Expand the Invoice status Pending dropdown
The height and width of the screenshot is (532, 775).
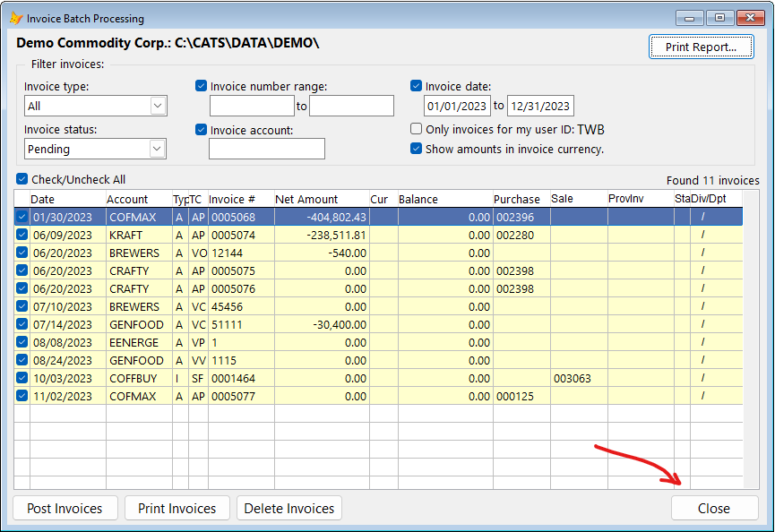tap(157, 149)
